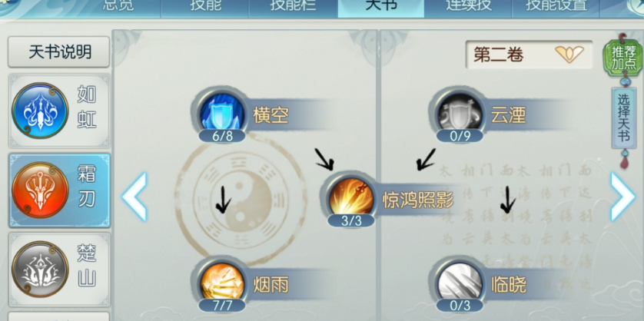Select the 烟雨 orange skill icon
The width and height of the screenshot is (644, 321).
tap(222, 283)
